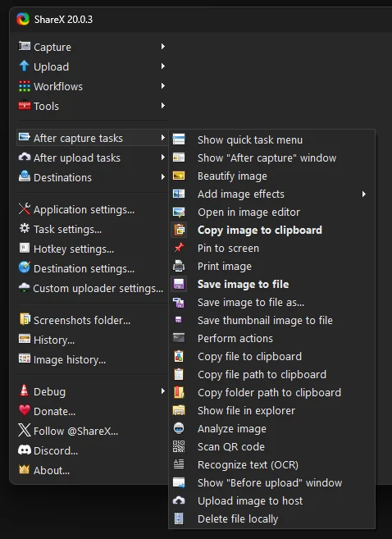Screen dimensions: 392x539
Task: Expand the Tools submenu arrow
Action: pos(163,105)
